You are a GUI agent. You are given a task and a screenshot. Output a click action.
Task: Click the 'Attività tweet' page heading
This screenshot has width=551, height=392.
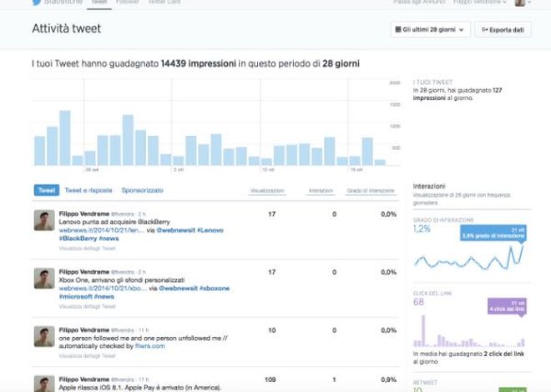[x=67, y=28]
